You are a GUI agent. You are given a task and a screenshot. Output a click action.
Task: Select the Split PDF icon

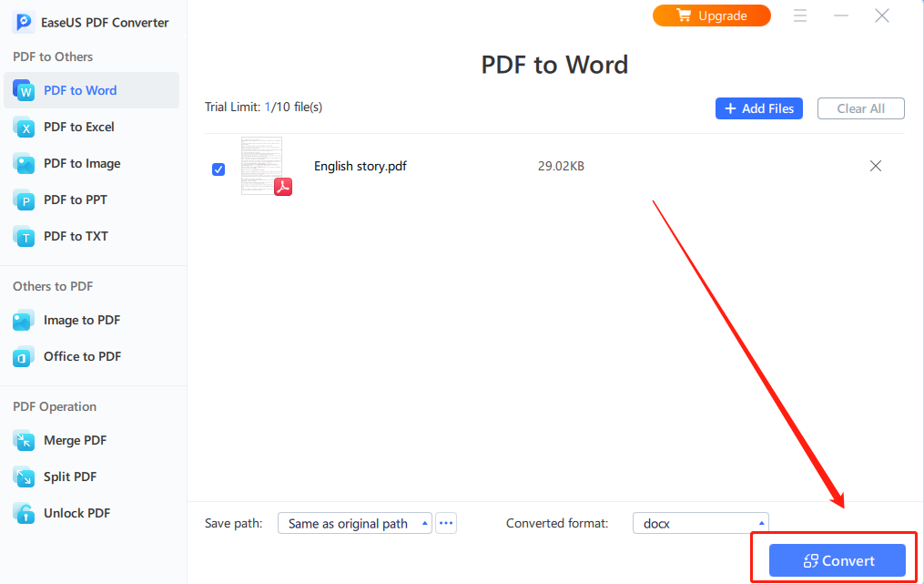click(25, 476)
